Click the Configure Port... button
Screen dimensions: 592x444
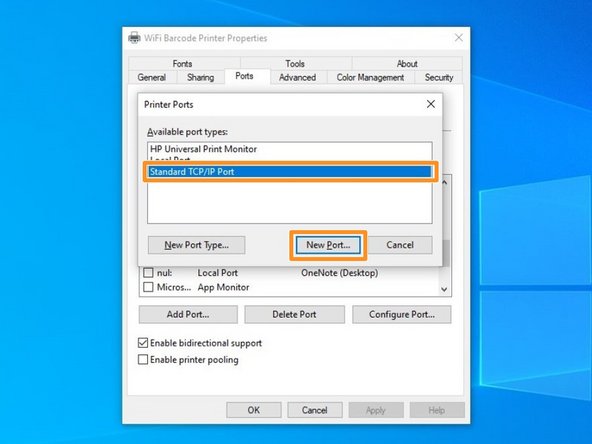[402, 314]
